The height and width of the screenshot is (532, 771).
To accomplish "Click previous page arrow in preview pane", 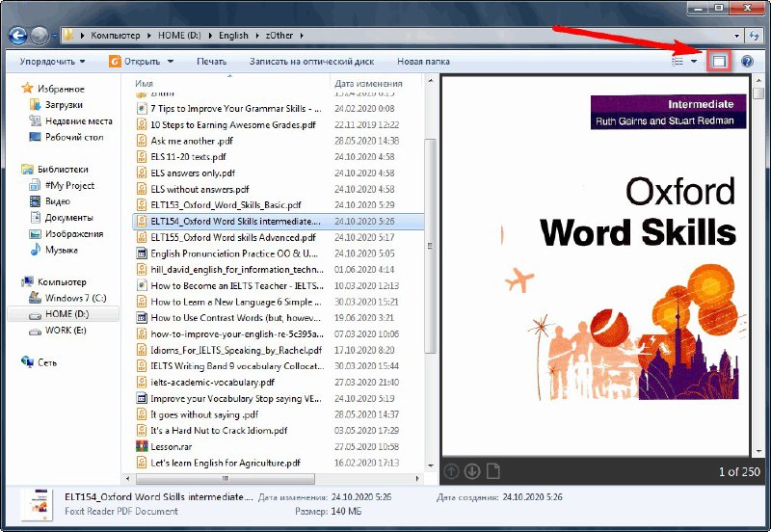I will [x=451, y=471].
